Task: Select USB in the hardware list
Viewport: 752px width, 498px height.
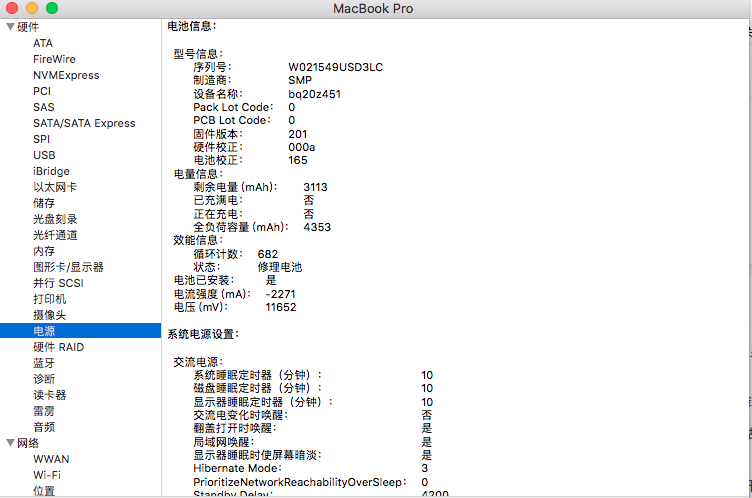Action: coord(44,155)
